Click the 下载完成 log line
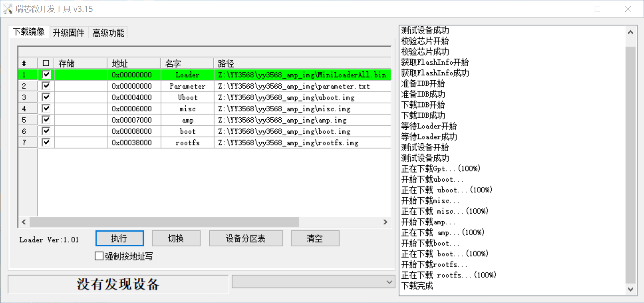This screenshot has width=644, height=303. click(x=417, y=286)
